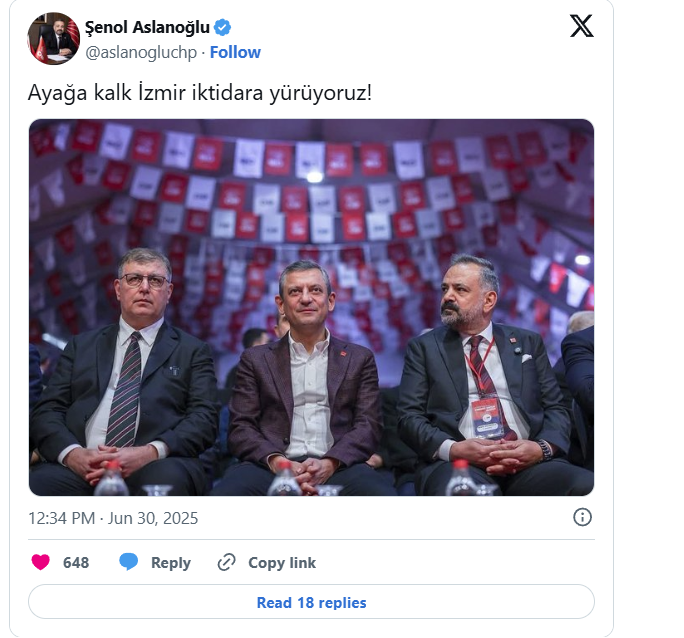Screen dimensions: 684x638
Task: Click the reply speech bubble icon
Action: point(129,562)
